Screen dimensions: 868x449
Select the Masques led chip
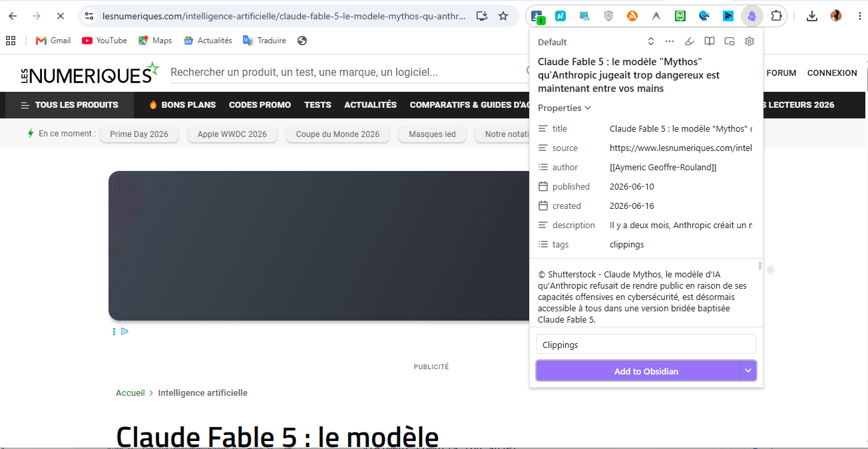coord(432,134)
